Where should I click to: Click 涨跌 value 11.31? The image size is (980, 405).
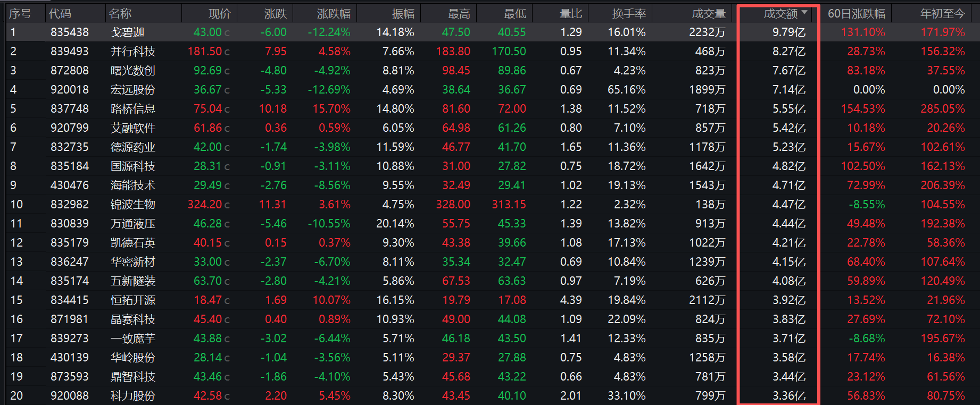tap(273, 205)
